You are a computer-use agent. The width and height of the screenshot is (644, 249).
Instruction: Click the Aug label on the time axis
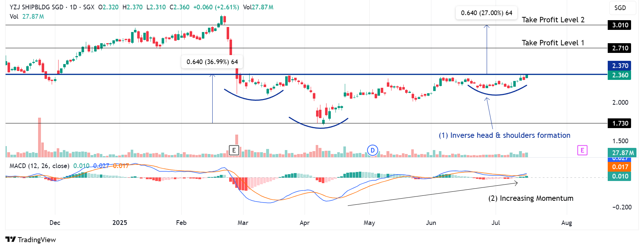pos(566,223)
